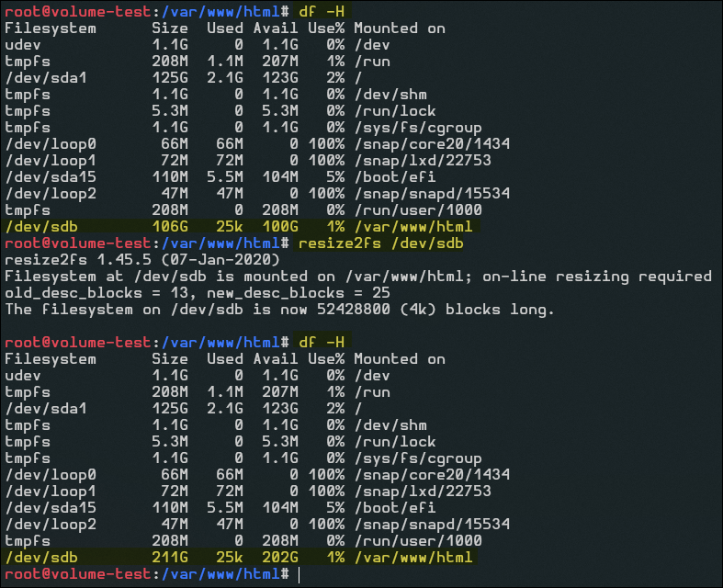The height and width of the screenshot is (588, 723).
Task: Click the typed resize2fs /dev/sdb command
Action: (x=380, y=243)
